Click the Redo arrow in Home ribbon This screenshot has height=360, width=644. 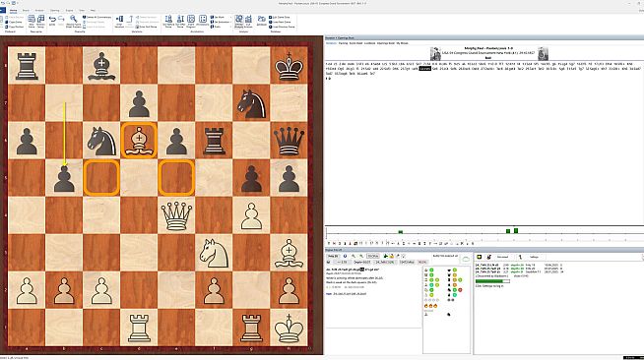pyautogui.click(x=61, y=20)
